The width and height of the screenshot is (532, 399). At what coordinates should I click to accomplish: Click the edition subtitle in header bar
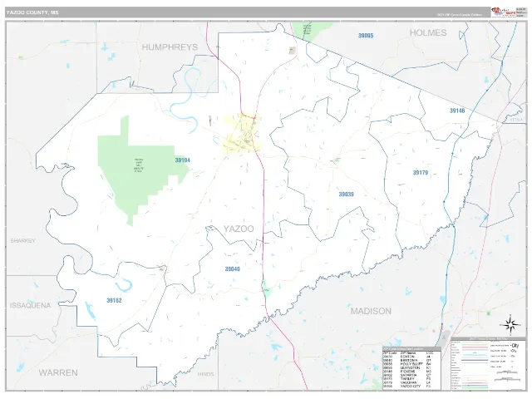[460, 15]
